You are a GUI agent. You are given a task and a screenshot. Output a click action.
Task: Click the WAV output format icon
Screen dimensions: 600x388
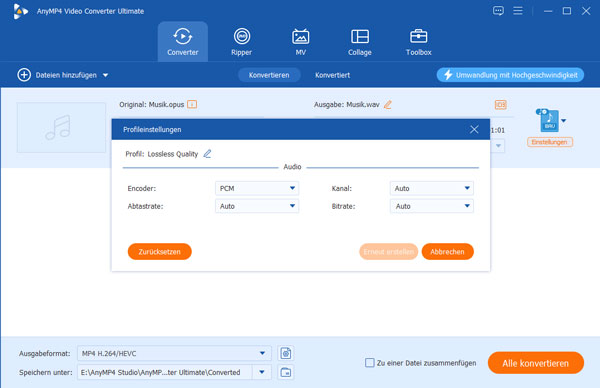coord(548,121)
